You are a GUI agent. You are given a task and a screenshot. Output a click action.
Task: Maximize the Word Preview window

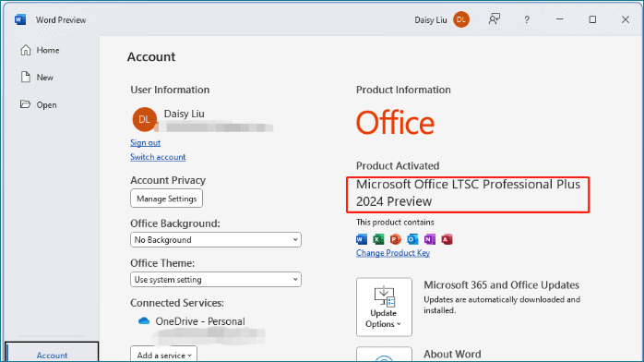click(592, 19)
